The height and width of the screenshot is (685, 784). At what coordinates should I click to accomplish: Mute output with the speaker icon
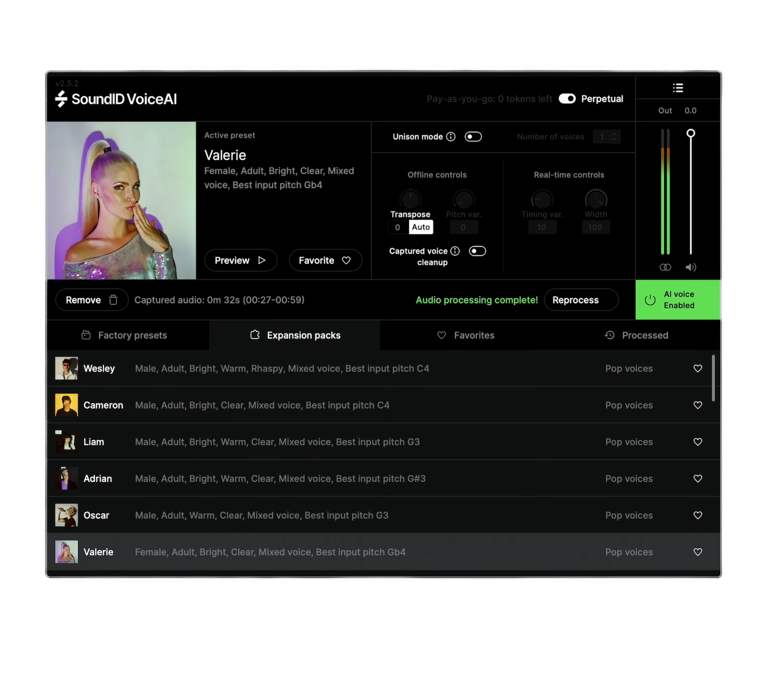(691, 267)
